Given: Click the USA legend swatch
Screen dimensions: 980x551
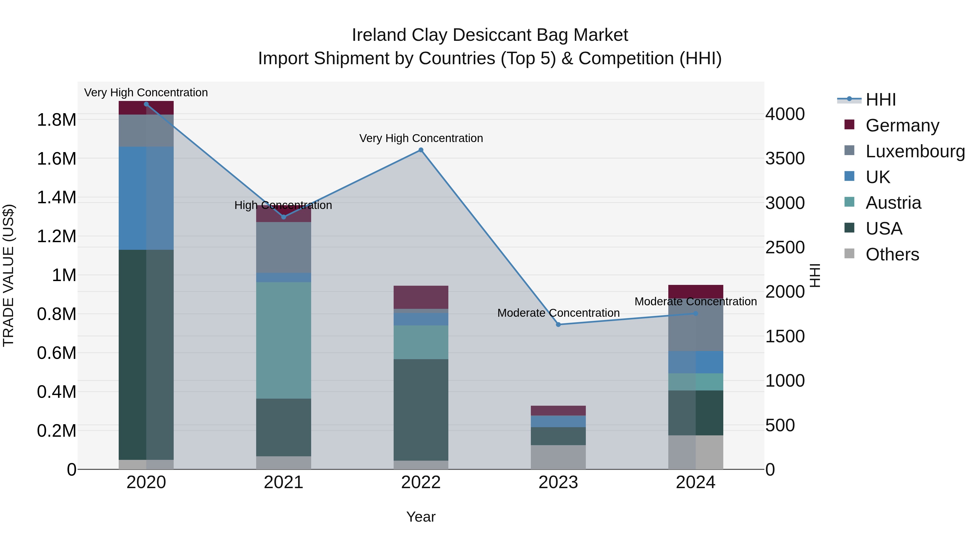Looking at the screenshot, I should 849,228.
